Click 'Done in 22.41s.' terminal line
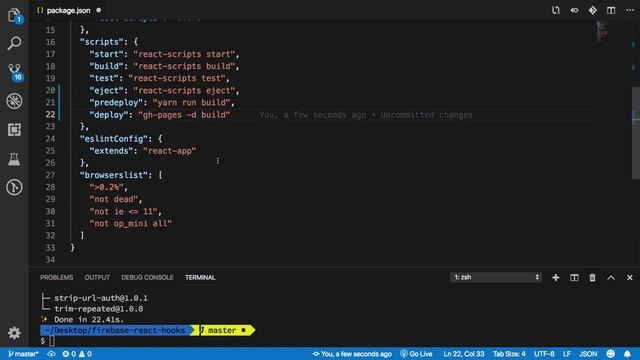The image size is (640, 360). 89,320
